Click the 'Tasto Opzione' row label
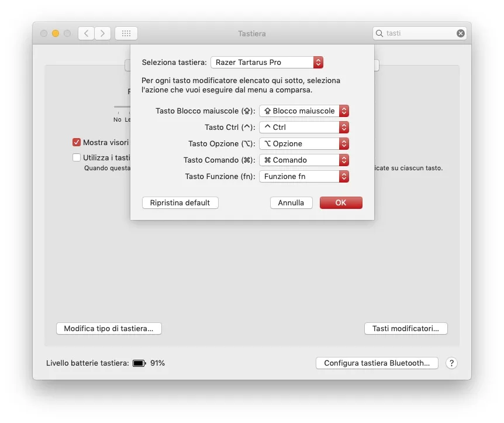 point(222,144)
